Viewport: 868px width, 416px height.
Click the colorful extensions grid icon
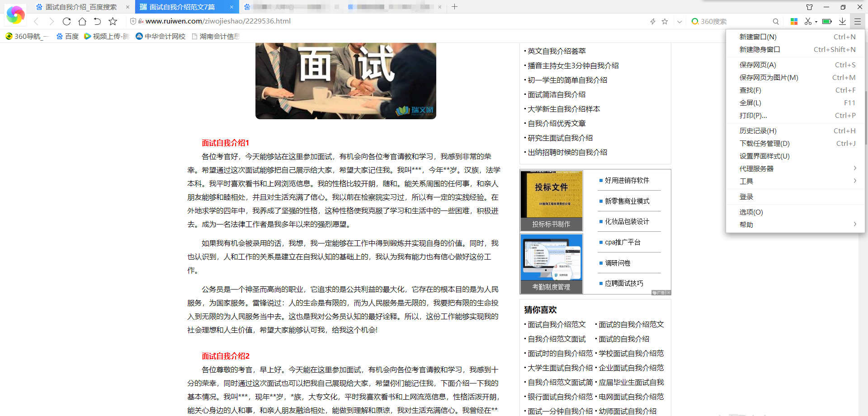click(794, 21)
